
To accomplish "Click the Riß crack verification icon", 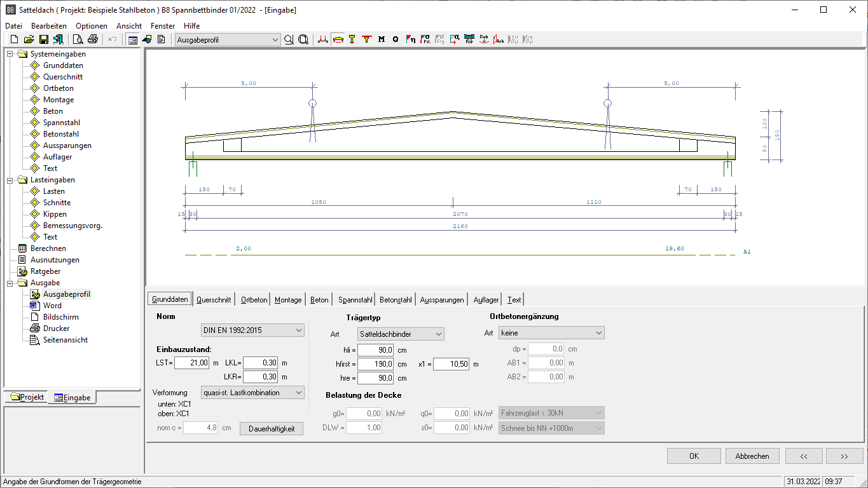I will pos(469,39).
